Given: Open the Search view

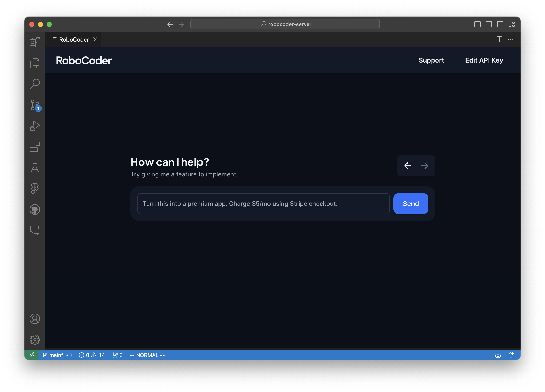Looking at the screenshot, I should [x=35, y=84].
